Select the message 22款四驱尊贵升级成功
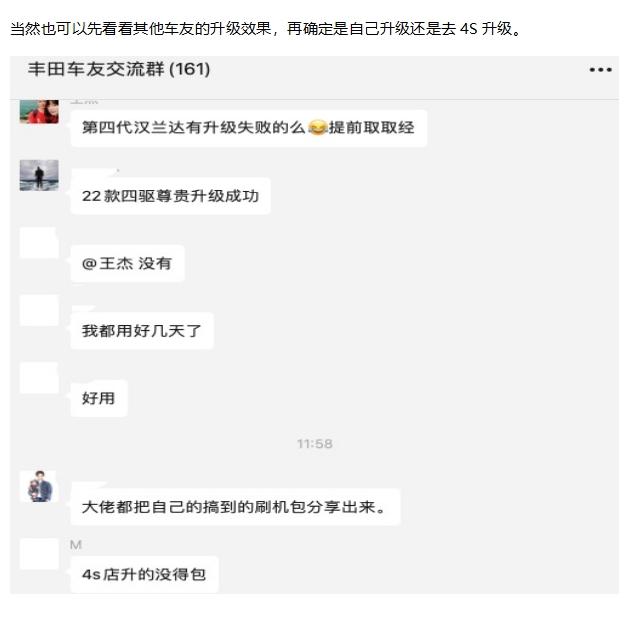The width and height of the screenshot is (637, 621). click(170, 196)
